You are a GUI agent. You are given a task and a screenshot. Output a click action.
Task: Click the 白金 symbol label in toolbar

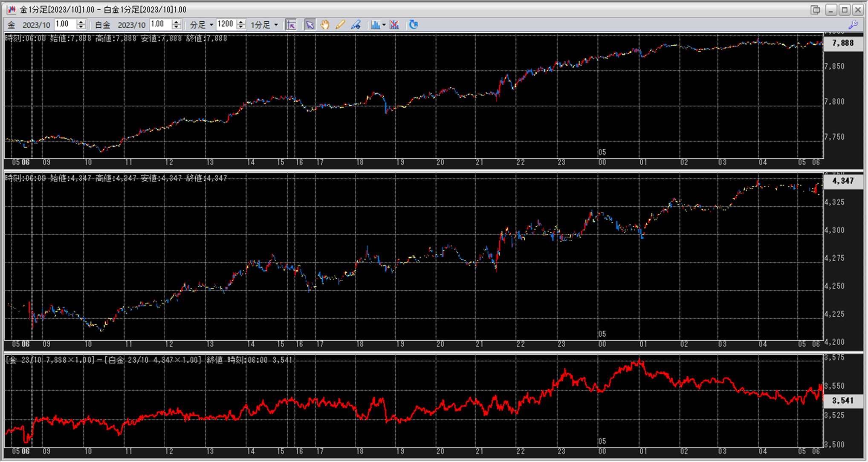point(103,25)
